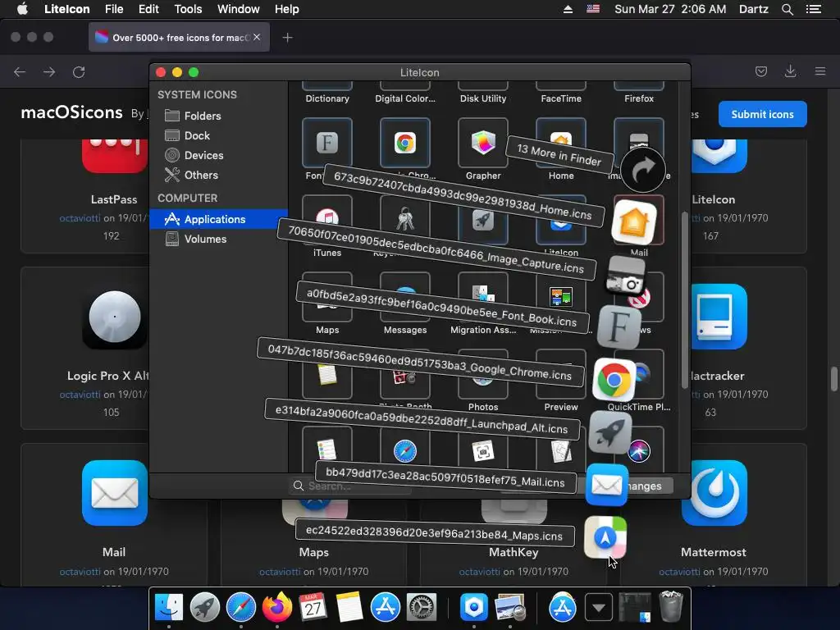This screenshot has width=840, height=630.
Task: Click the browser page scrollbar thumb
Action: [833, 379]
